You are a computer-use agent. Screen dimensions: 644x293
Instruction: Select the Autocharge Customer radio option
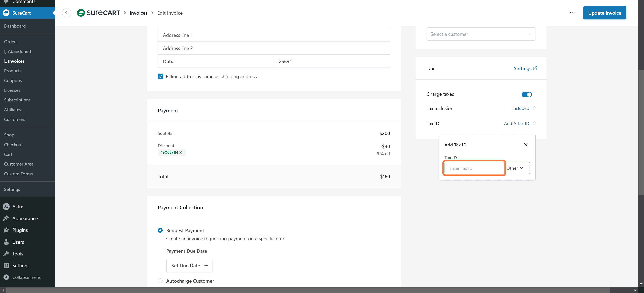point(160,281)
